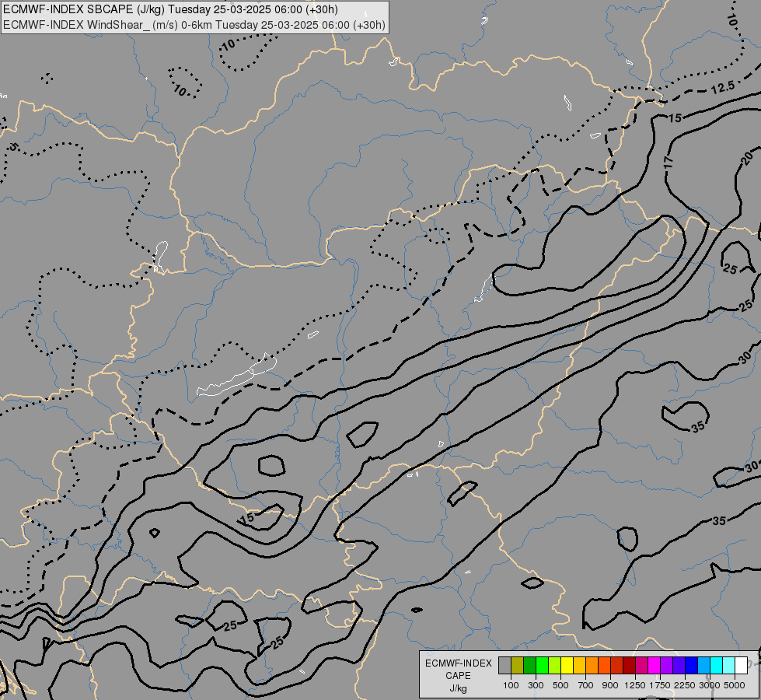The height and width of the screenshot is (700, 761).
Task: Click the purple swatch right of 1750
Action: click(667, 665)
